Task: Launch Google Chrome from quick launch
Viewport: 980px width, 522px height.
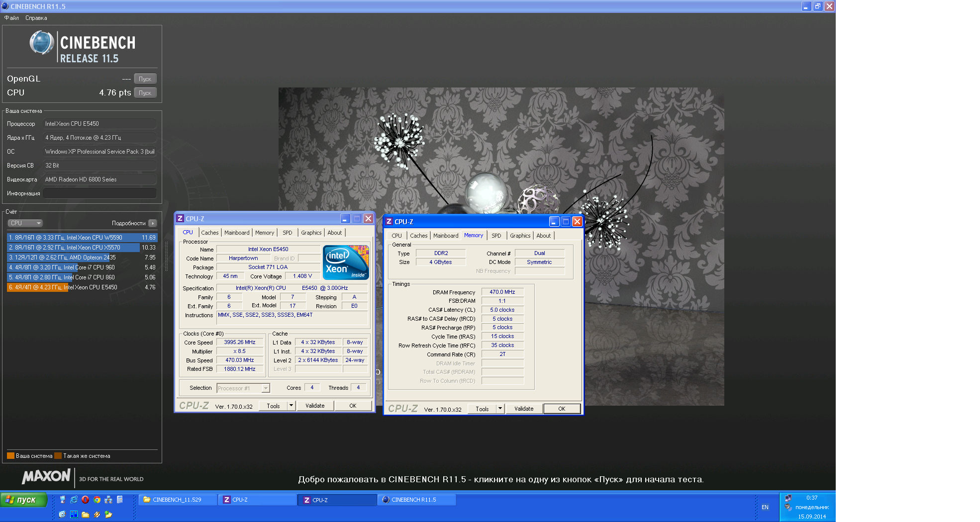Action: (97, 500)
